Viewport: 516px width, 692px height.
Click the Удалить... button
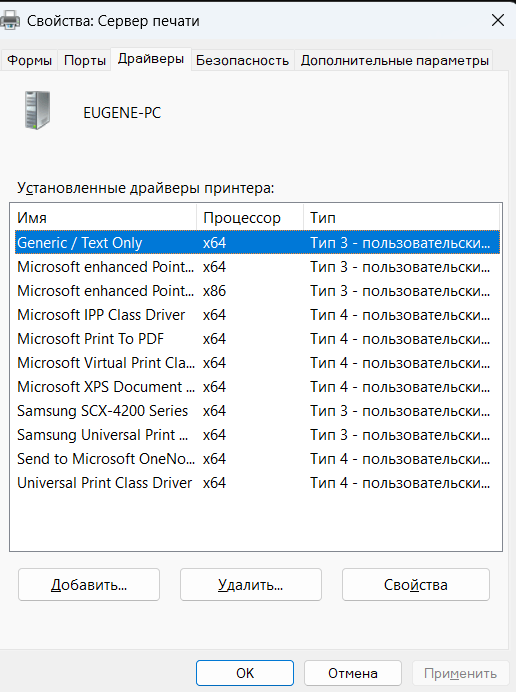(x=251, y=585)
